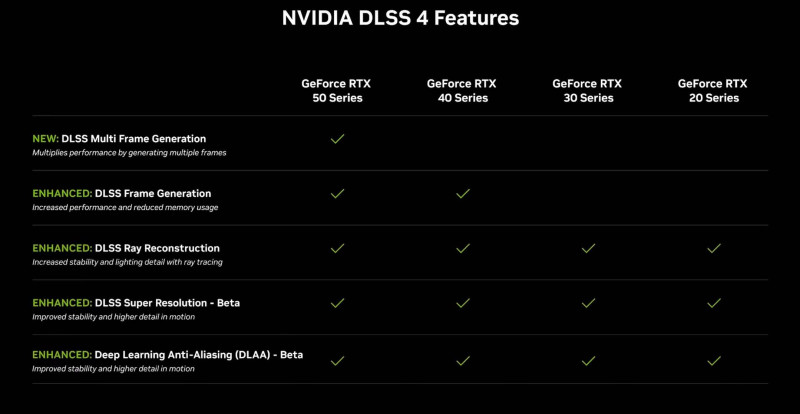Image resolution: width=800 pixels, height=414 pixels.
Task: Select the GeForce RTX 30 Series column header
Action: tap(588, 91)
